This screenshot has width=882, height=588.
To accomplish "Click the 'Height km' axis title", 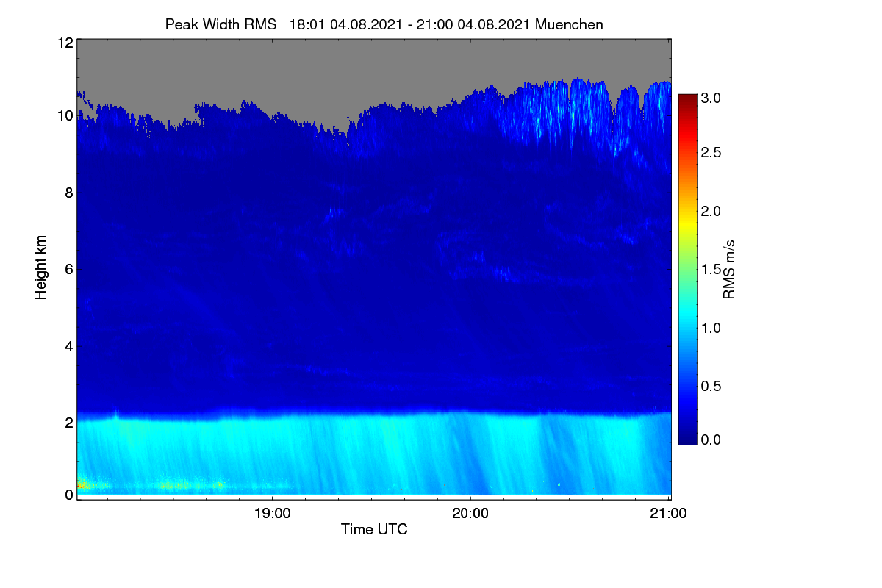I will coord(42,268).
